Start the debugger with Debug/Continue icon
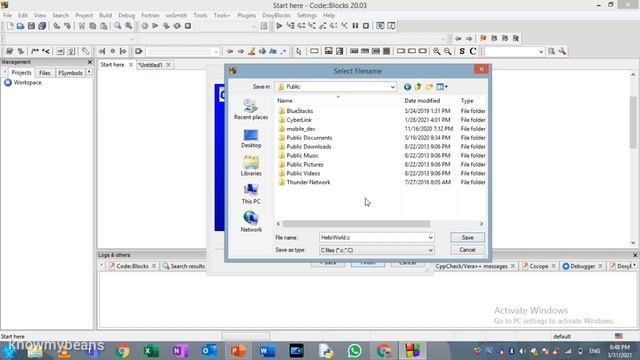 pos(279,26)
